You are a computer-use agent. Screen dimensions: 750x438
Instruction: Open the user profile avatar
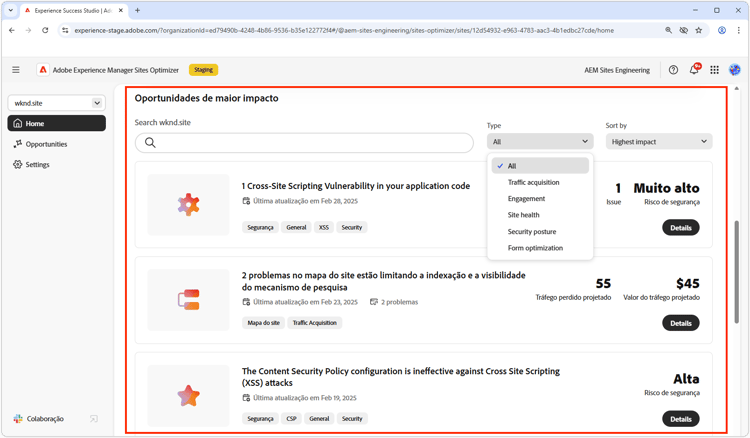(x=735, y=70)
